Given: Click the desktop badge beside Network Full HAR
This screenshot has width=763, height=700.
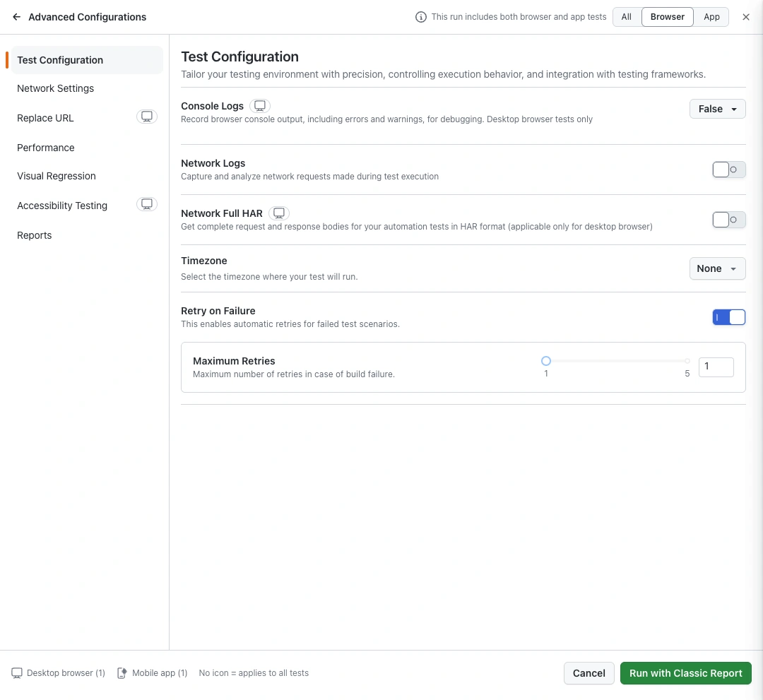Looking at the screenshot, I should click(x=279, y=213).
